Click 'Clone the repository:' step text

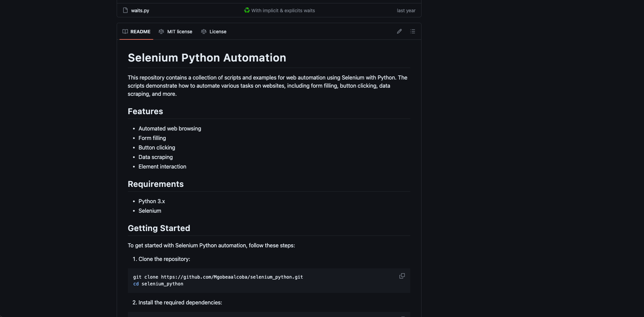[x=164, y=259]
